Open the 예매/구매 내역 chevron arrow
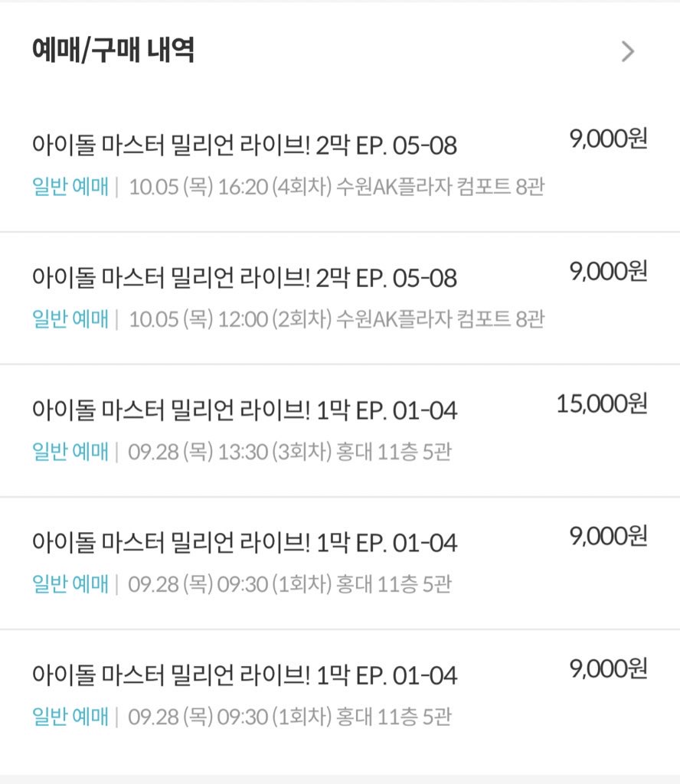Screen dimensions: 680x784 click(628, 51)
